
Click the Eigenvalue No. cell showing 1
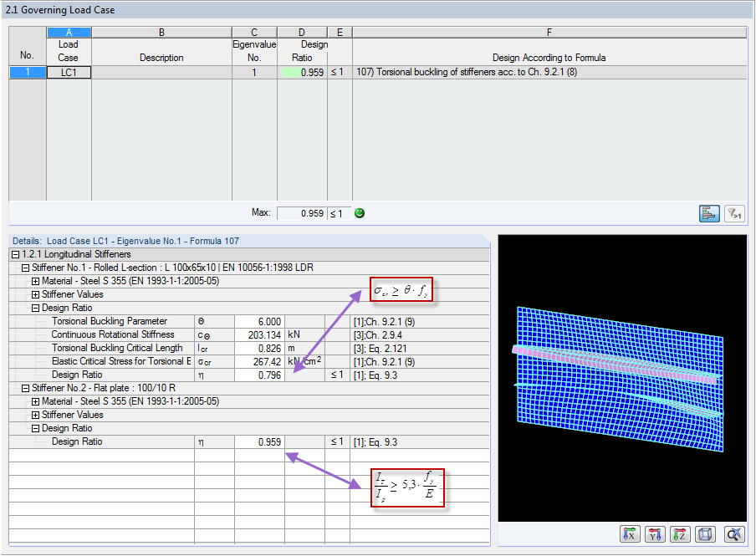[254, 73]
